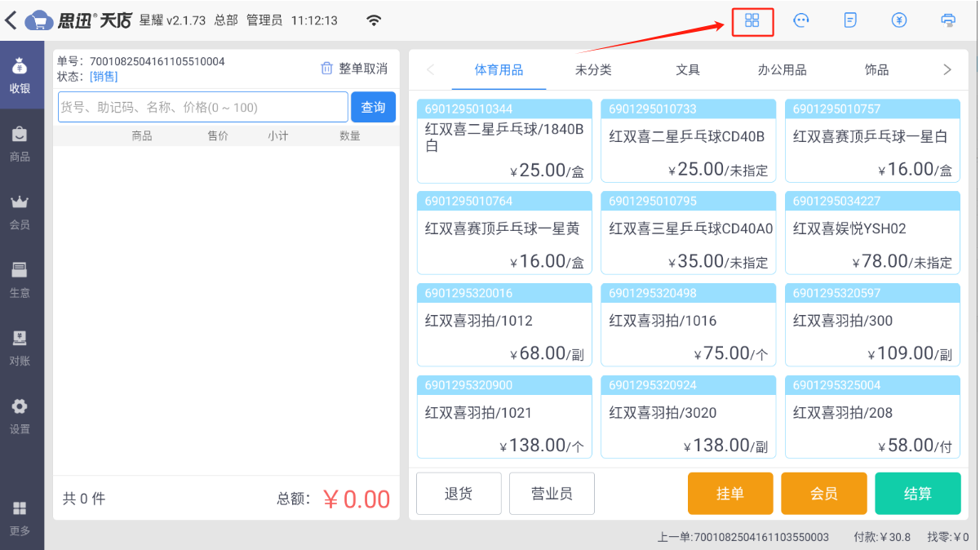This screenshot has width=980, height=550.
Task: Click the 售价 column header
Action: 218,136
